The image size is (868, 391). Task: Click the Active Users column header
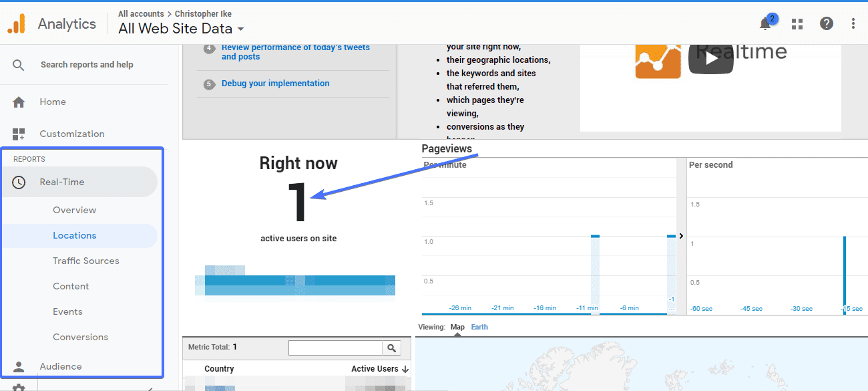pyautogui.click(x=375, y=369)
